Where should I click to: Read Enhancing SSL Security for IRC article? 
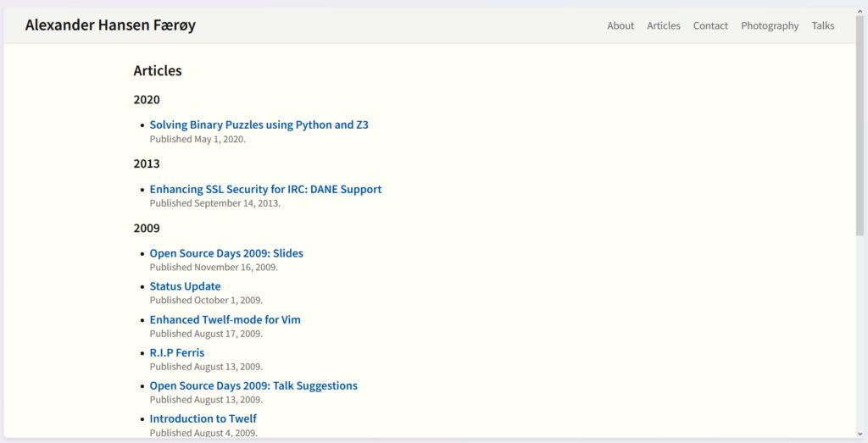tap(265, 189)
